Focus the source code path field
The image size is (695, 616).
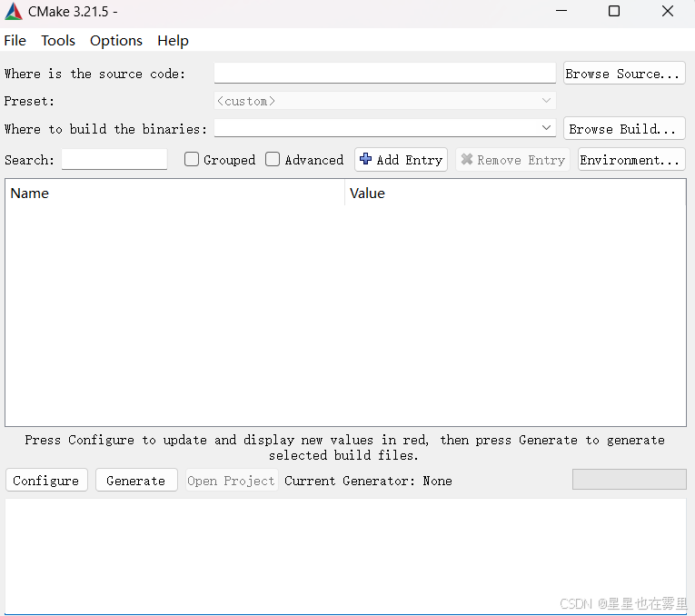tap(384, 73)
